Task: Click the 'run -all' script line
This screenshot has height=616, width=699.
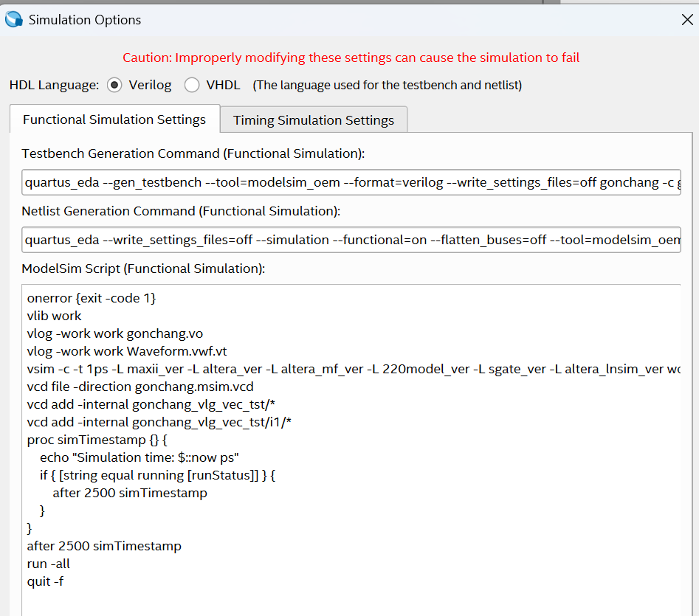Action: [x=48, y=564]
